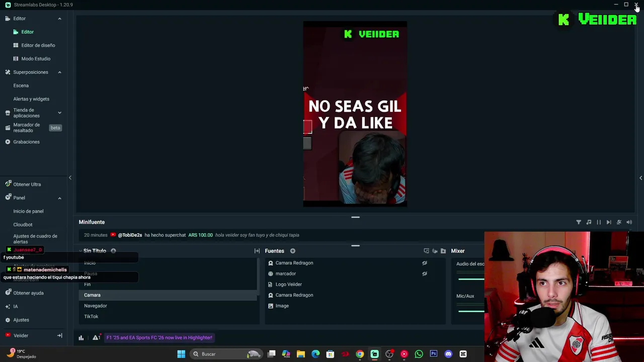Expand Tienda de aplicaciones chevron
The width and height of the screenshot is (644, 362).
click(59, 113)
